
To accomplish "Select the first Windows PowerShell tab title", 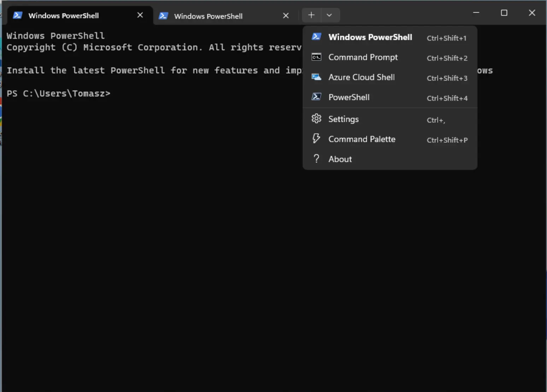I will (64, 16).
